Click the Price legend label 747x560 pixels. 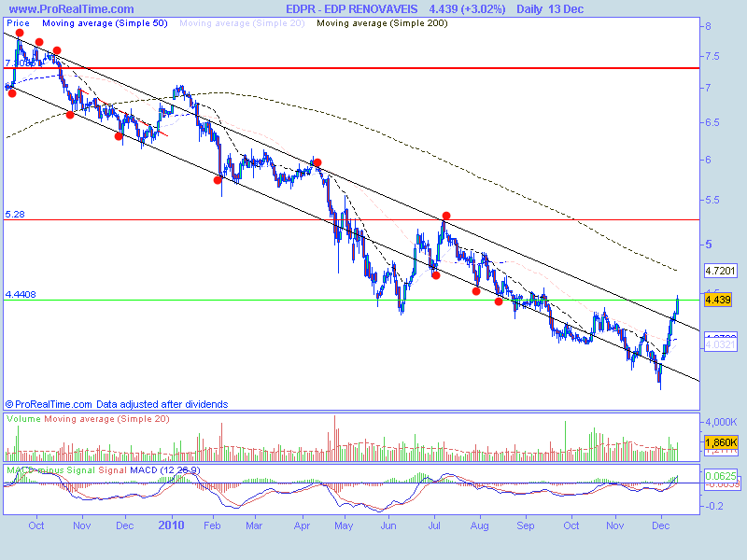18,23
